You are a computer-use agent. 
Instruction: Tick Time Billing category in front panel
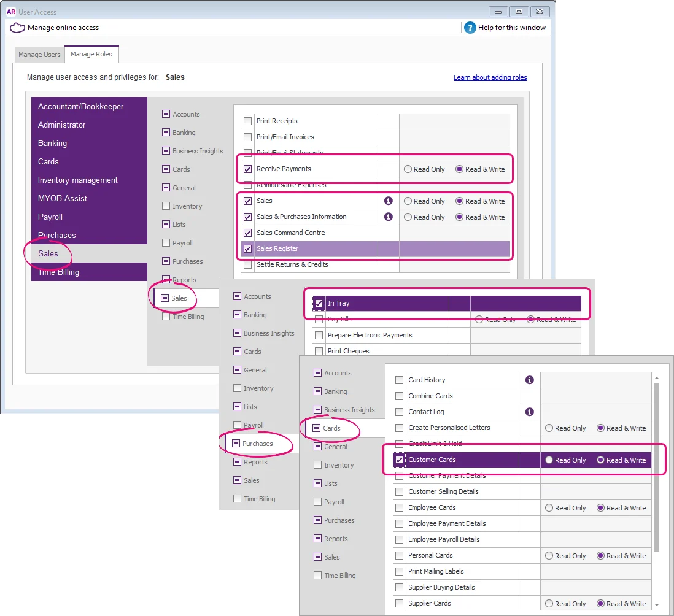(x=317, y=575)
